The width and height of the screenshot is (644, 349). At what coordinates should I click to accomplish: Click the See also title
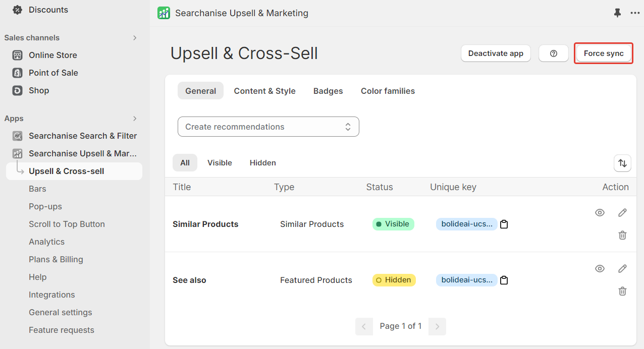189,280
